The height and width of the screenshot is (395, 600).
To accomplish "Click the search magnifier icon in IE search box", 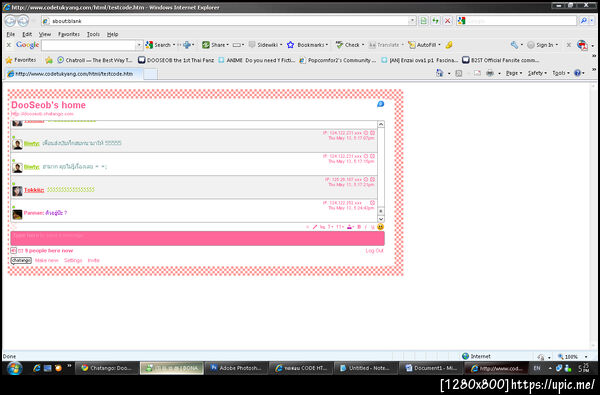I will pos(584,21).
